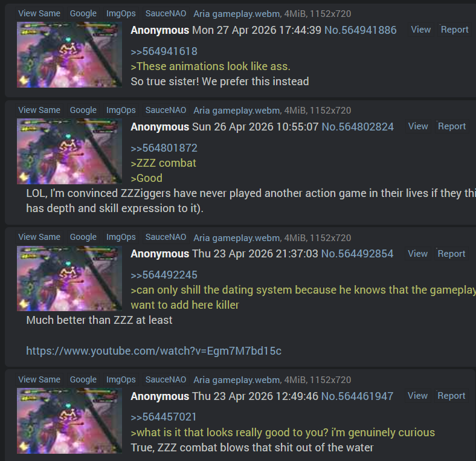
Task: Open thumbnail of post No.564802824
Action: pos(69,151)
